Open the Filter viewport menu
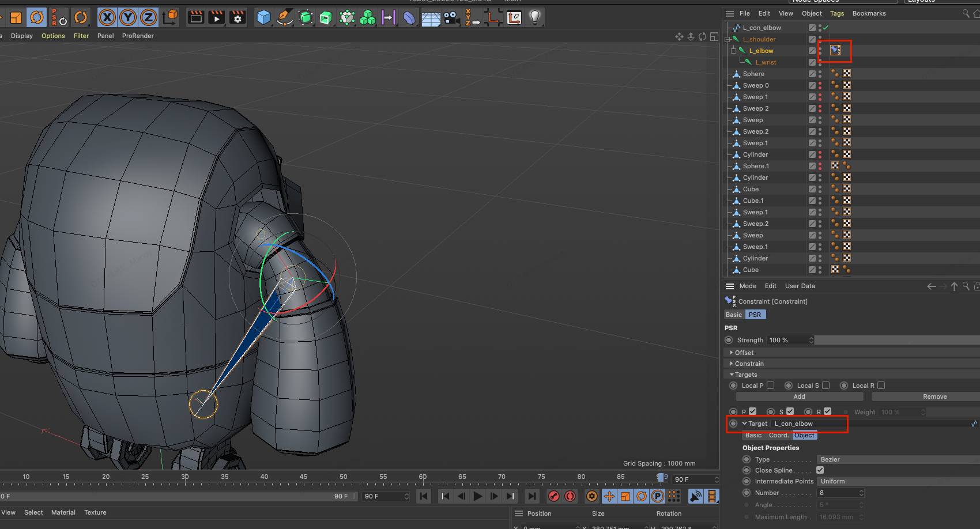980x529 pixels. (81, 36)
